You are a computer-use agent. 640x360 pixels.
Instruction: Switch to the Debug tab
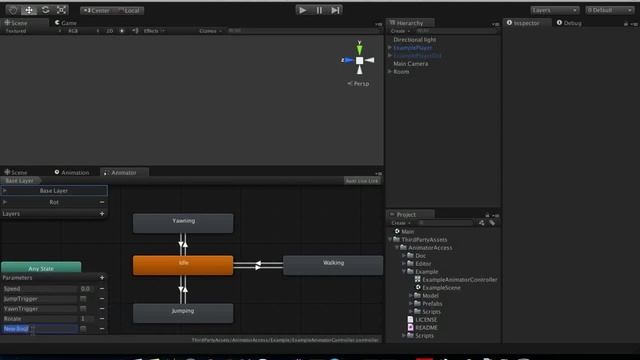pyautogui.click(x=569, y=23)
